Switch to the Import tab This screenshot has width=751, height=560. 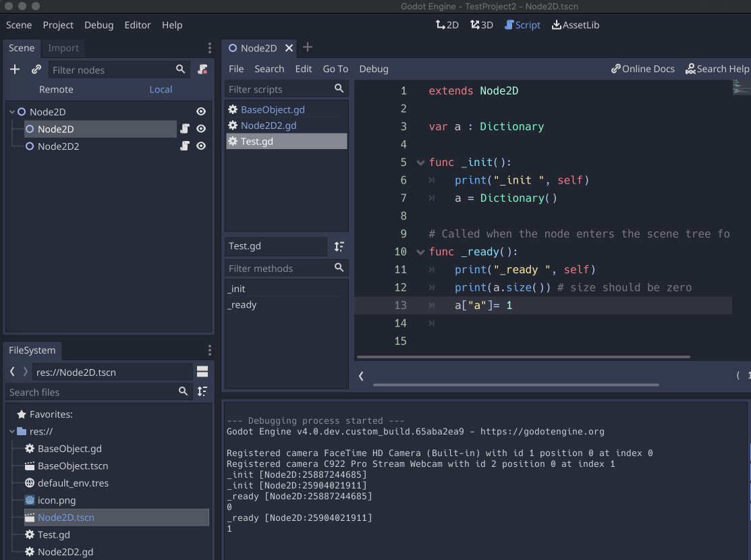coord(64,48)
